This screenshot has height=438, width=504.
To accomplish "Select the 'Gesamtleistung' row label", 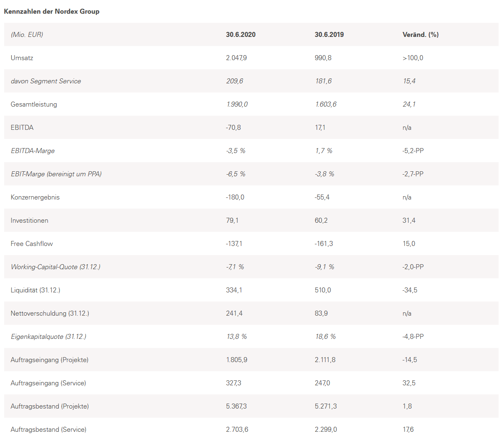I will (x=34, y=105).
